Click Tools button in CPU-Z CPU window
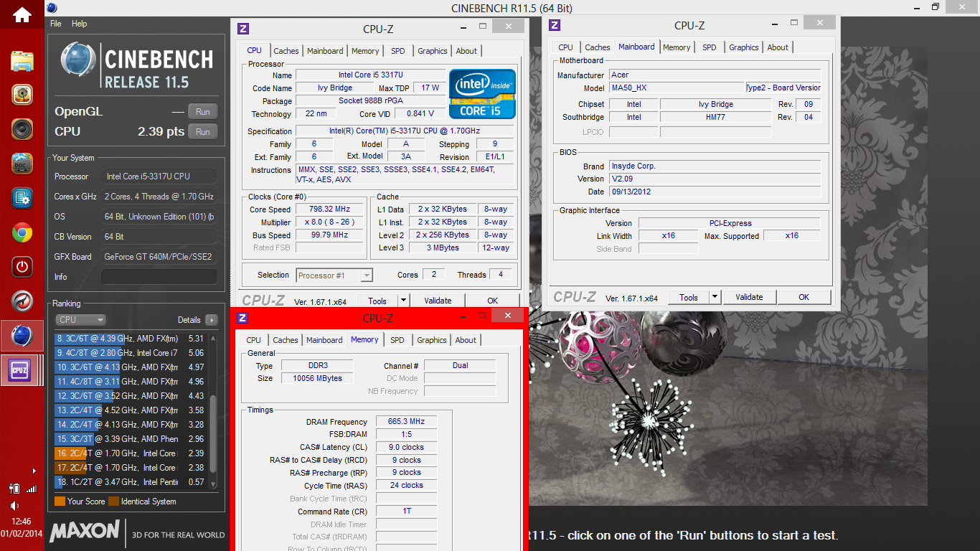The height and width of the screenshot is (551, 980). 377,301
